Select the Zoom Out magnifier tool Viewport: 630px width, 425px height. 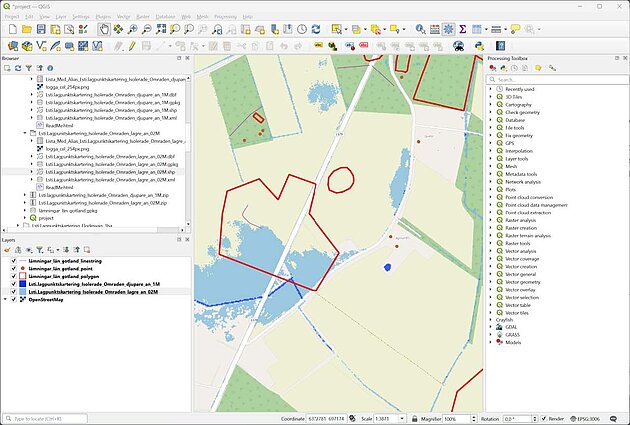147,29
